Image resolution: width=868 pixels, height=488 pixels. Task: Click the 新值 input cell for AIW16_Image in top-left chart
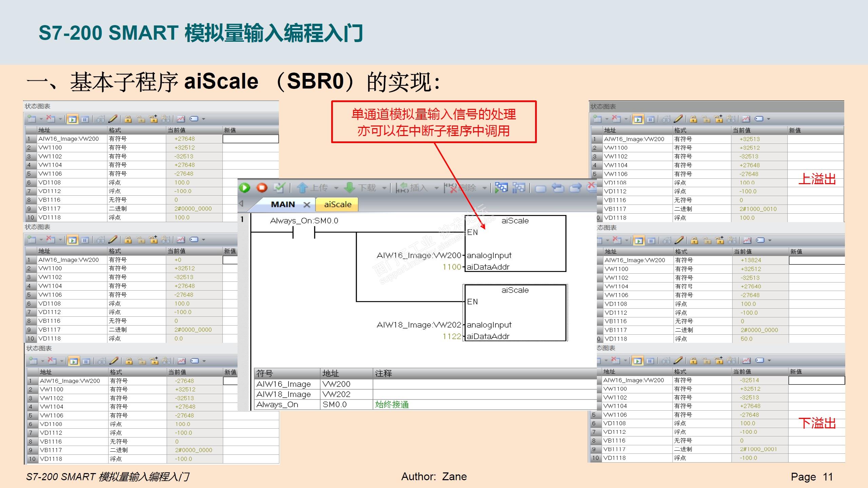(x=250, y=139)
